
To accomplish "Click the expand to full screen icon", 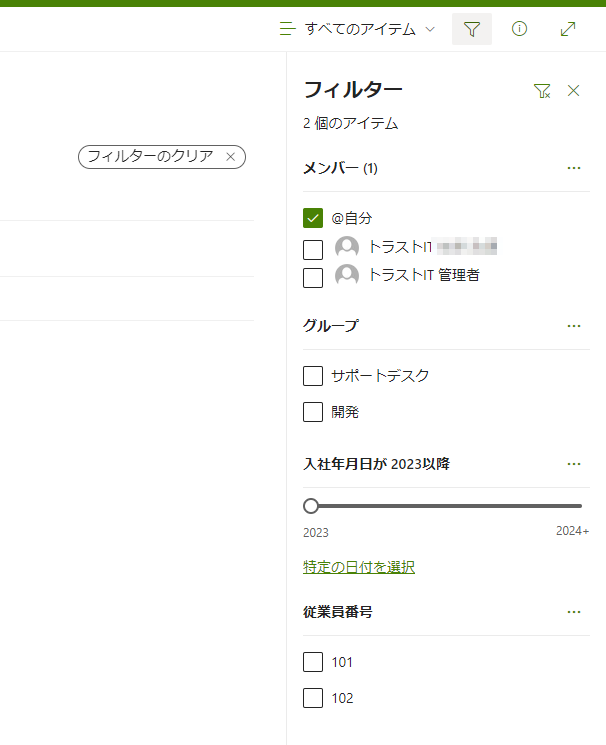I will (x=568, y=29).
